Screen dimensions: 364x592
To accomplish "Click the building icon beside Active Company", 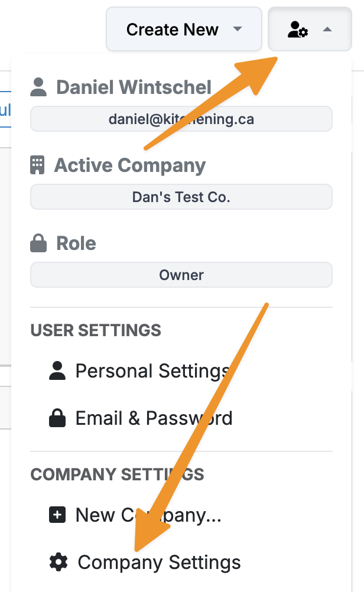I will (37, 165).
